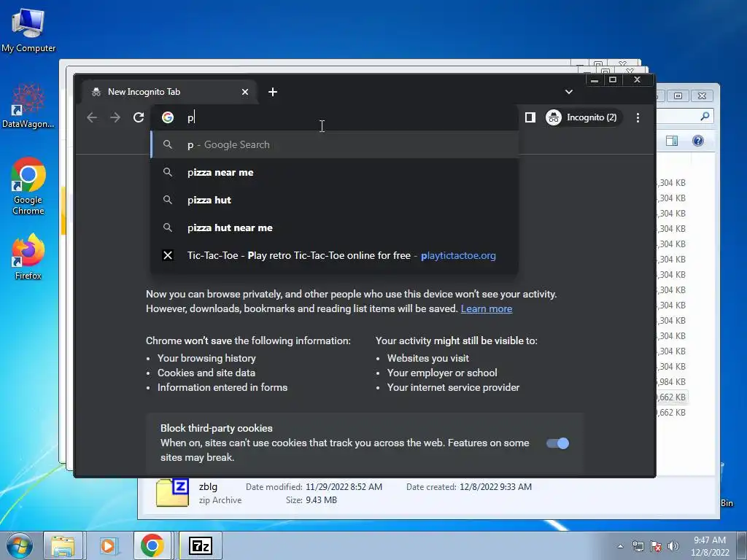Open the Learn more link
Screen dimensions: 747x560
pyautogui.click(x=487, y=308)
